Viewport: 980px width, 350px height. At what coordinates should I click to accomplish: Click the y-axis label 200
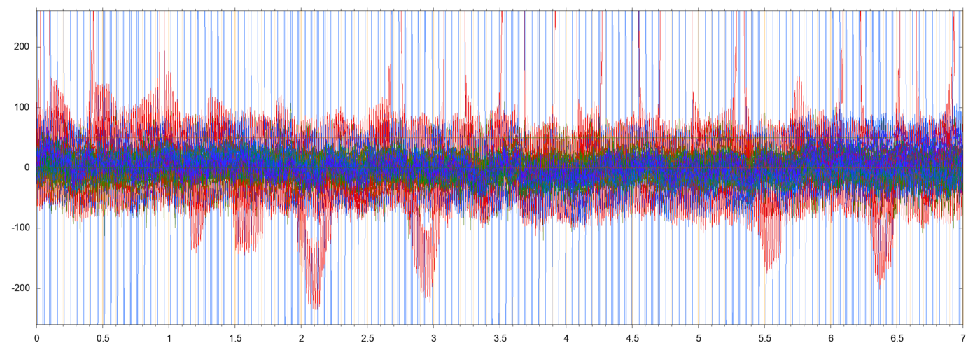[x=22, y=47]
